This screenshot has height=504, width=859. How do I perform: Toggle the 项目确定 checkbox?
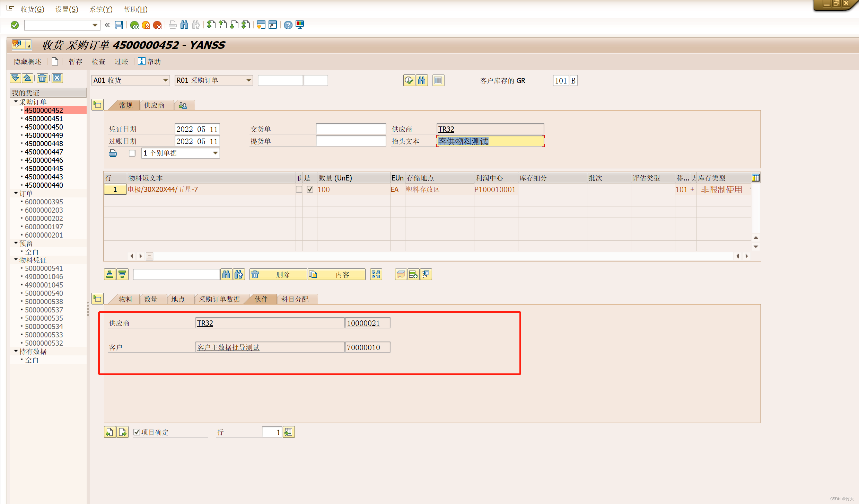(137, 432)
